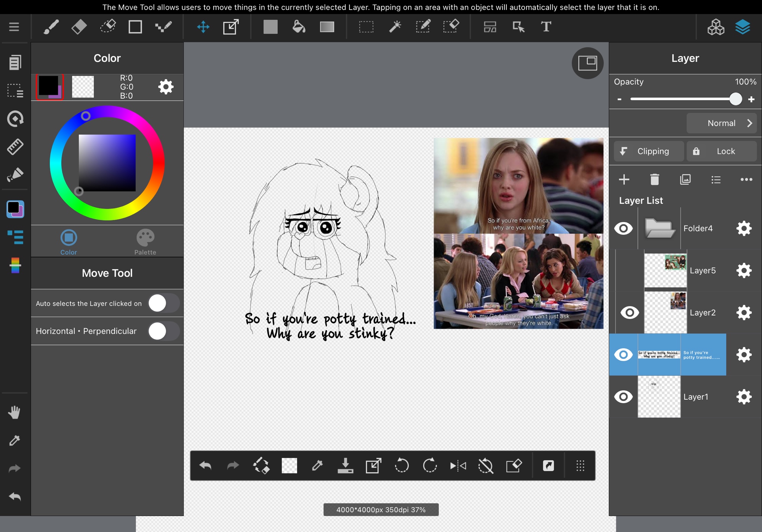Viewport: 762px width, 532px height.
Task: Switch to the Color tab
Action: (x=69, y=242)
